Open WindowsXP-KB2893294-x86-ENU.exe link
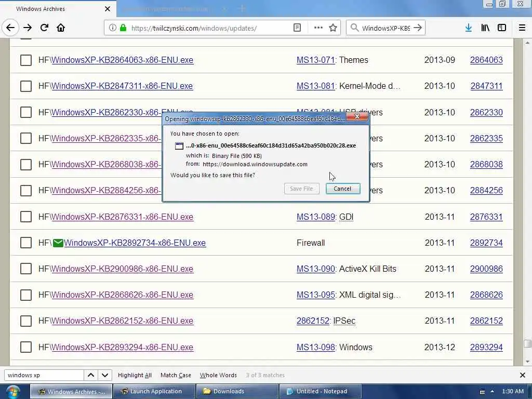 click(x=122, y=348)
